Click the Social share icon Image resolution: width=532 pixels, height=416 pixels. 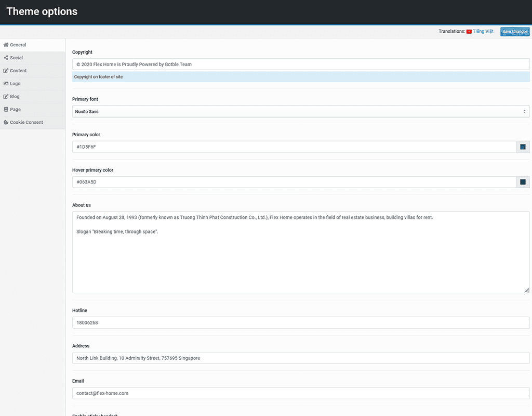pos(6,58)
